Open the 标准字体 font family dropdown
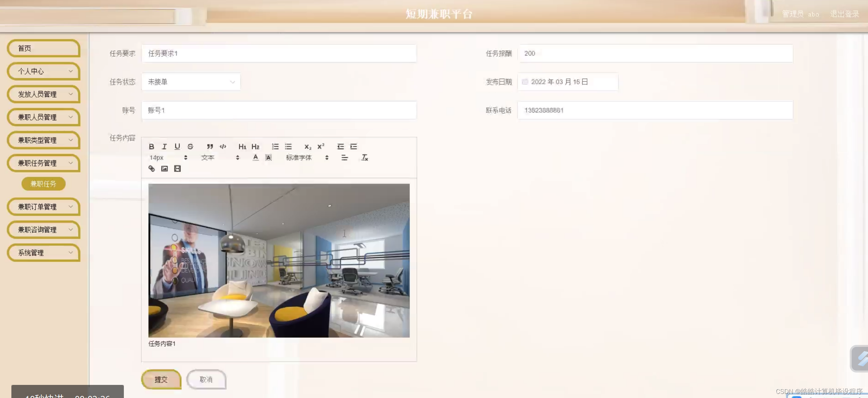Image resolution: width=868 pixels, height=398 pixels. coord(307,157)
